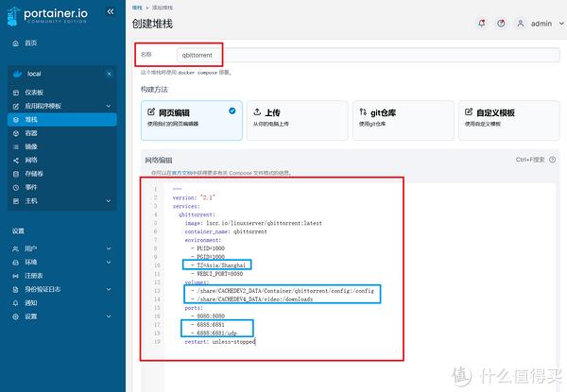Open 网络 networks menu item
Screen dimensions: 567x392
31,160
